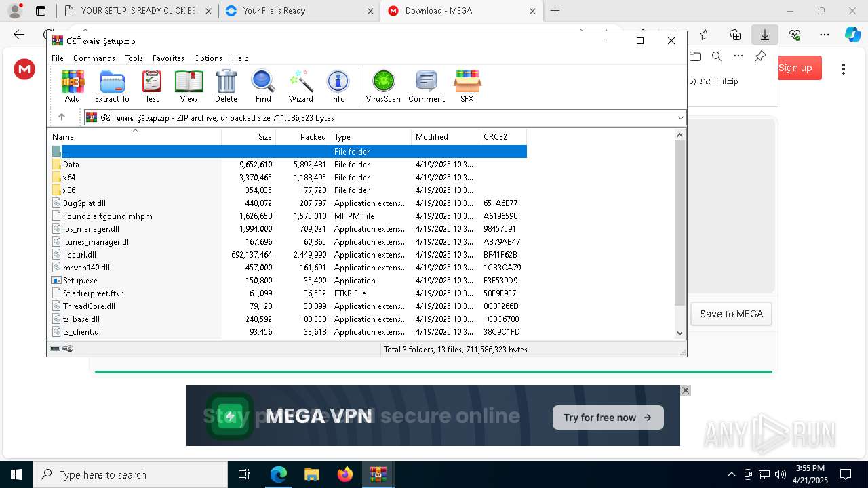Open the Options menu
868x488 pixels.
(208, 58)
